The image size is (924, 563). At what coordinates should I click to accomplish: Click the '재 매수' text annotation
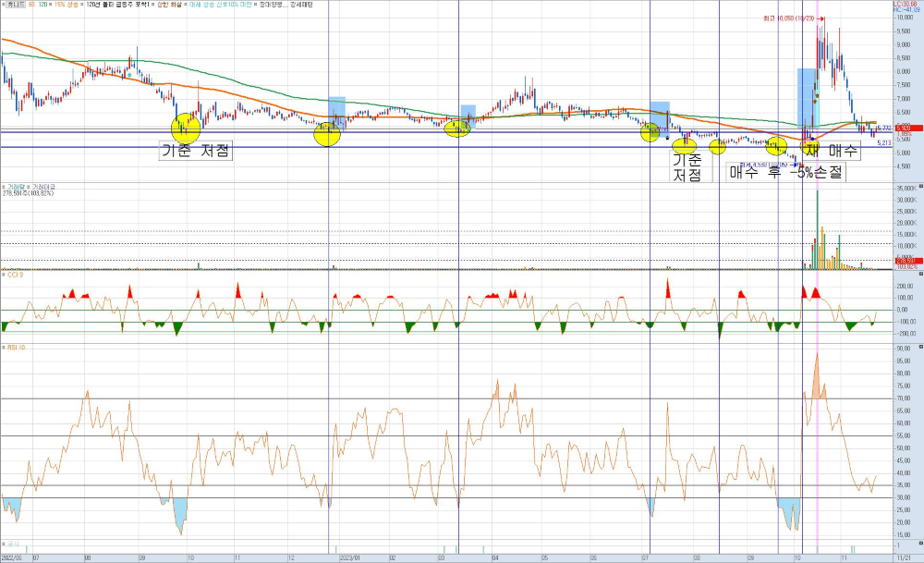(833, 151)
